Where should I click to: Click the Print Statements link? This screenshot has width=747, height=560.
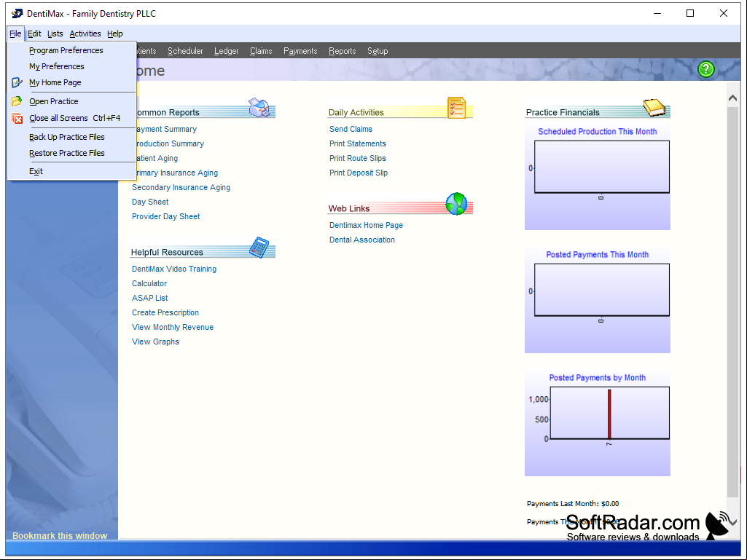358,143
